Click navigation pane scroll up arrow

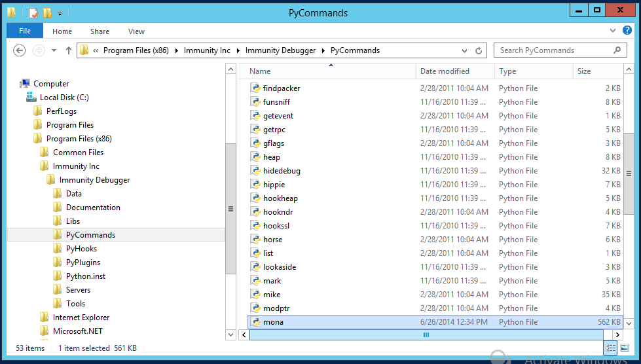[230, 69]
